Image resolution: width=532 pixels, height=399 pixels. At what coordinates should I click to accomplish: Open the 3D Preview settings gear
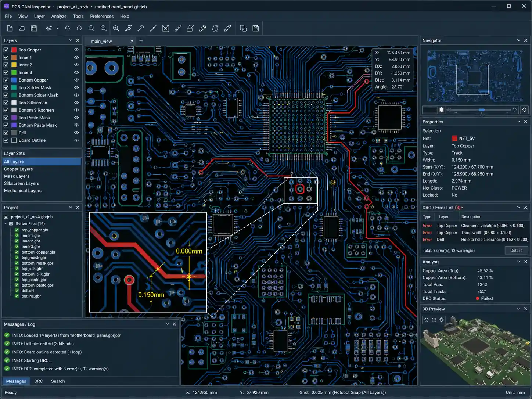[x=442, y=320]
